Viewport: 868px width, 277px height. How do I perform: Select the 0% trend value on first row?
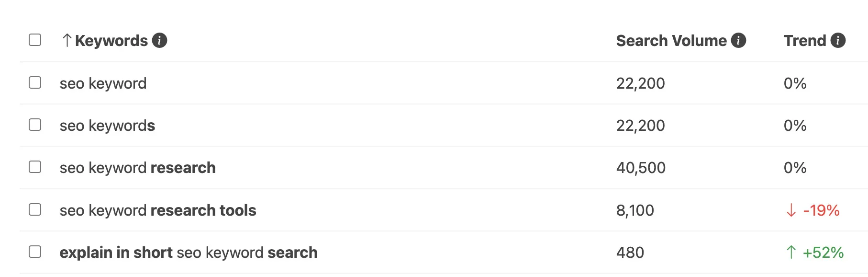(x=795, y=83)
